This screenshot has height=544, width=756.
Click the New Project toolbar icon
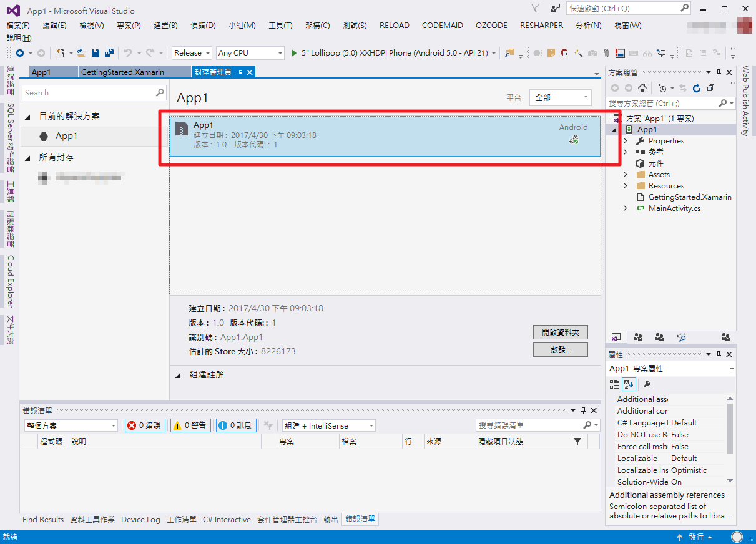pyautogui.click(x=60, y=53)
